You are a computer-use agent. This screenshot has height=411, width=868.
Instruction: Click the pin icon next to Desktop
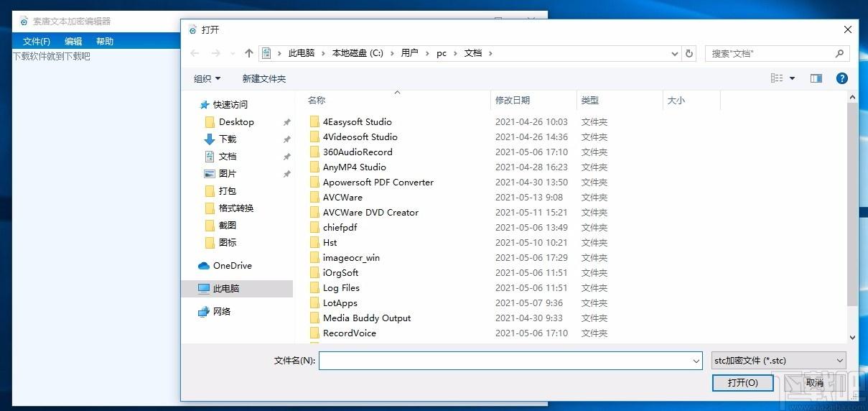pos(286,122)
